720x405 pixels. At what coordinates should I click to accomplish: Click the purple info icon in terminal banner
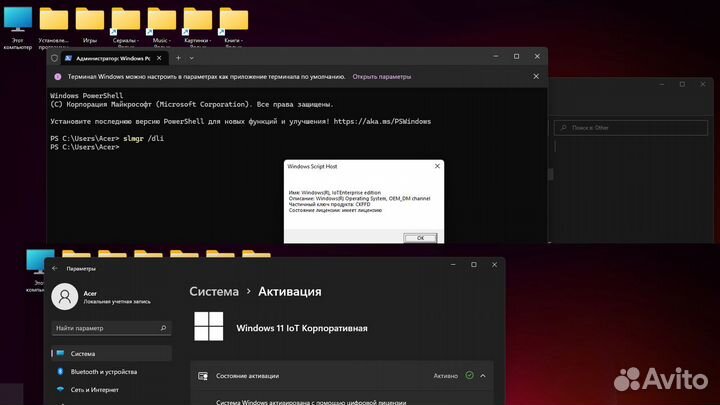click(x=58, y=77)
